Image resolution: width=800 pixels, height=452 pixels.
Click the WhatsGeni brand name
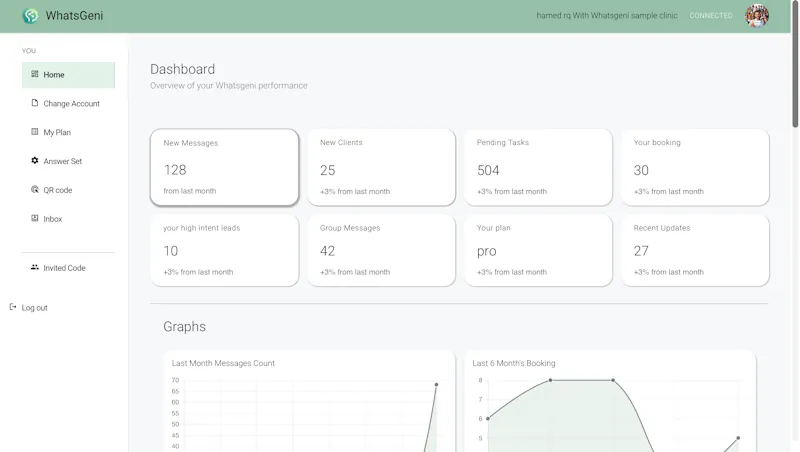click(x=74, y=16)
